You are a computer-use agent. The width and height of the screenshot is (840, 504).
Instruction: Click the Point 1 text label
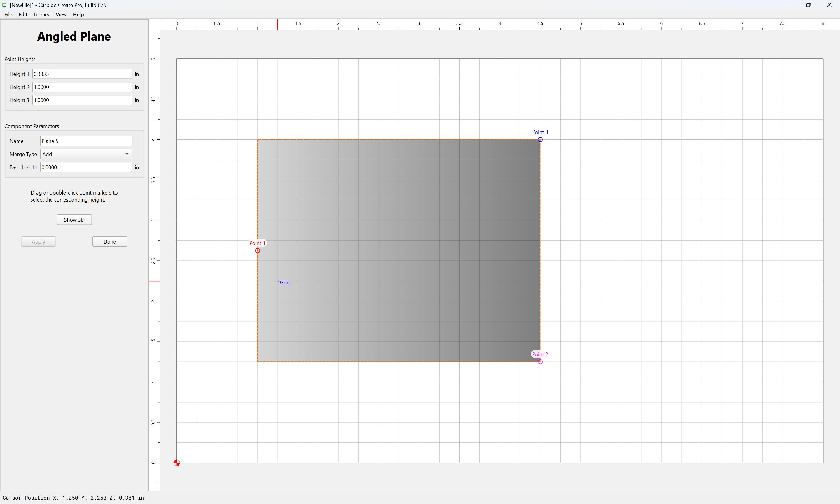(x=257, y=243)
